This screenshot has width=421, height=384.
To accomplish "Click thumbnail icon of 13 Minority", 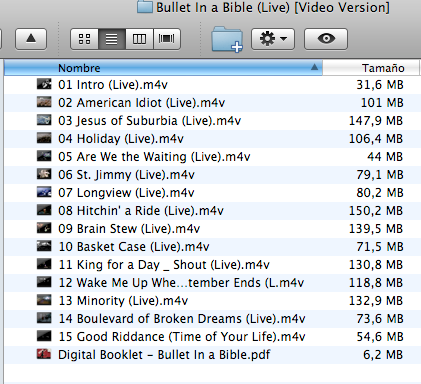I will tap(44, 300).
